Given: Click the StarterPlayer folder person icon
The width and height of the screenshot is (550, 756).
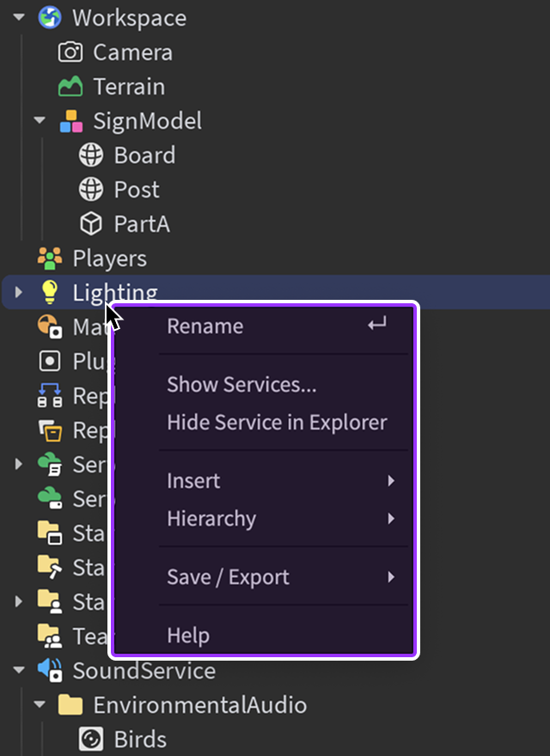Looking at the screenshot, I should pyautogui.click(x=50, y=601).
